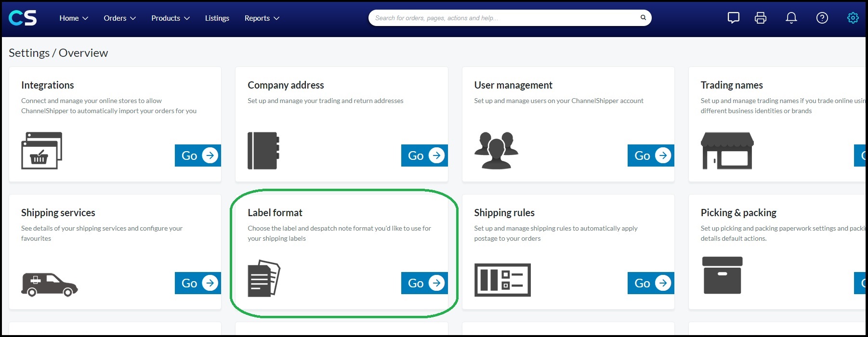Screen dimensions: 868x337
Task: Click the ChannelShipper CS logo
Action: coord(23,18)
